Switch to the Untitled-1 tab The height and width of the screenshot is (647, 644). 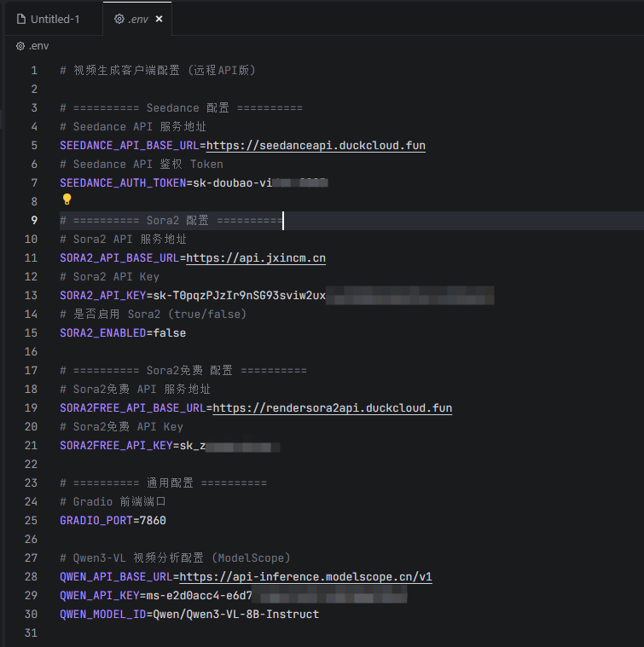point(49,19)
